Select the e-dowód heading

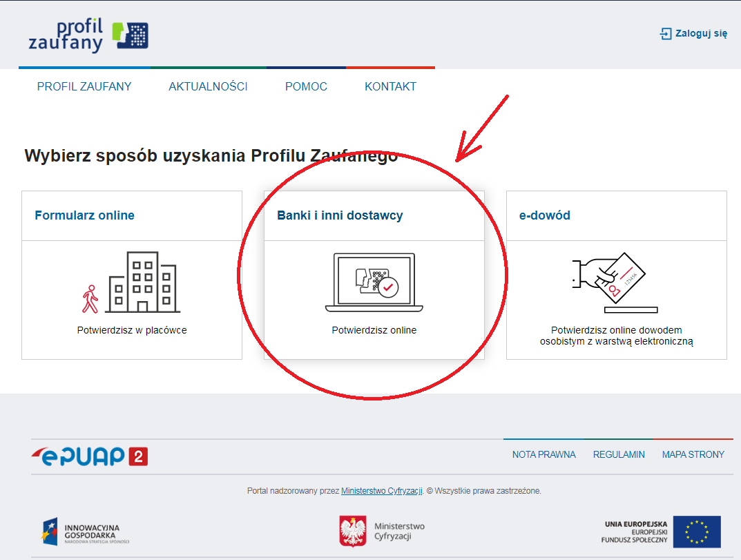pos(544,215)
